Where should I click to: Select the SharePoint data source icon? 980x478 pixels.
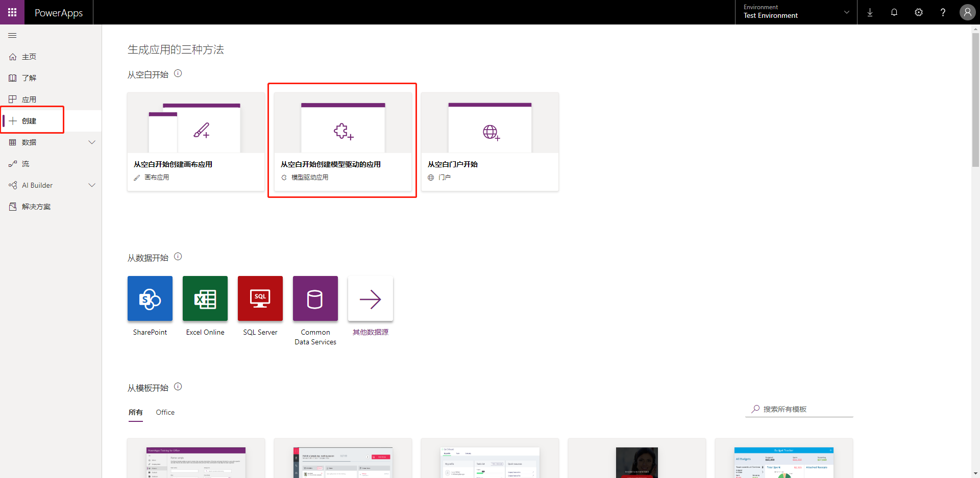[150, 298]
